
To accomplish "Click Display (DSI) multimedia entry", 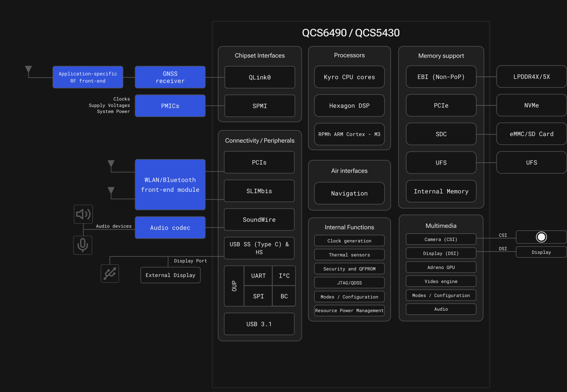I will [441, 253].
